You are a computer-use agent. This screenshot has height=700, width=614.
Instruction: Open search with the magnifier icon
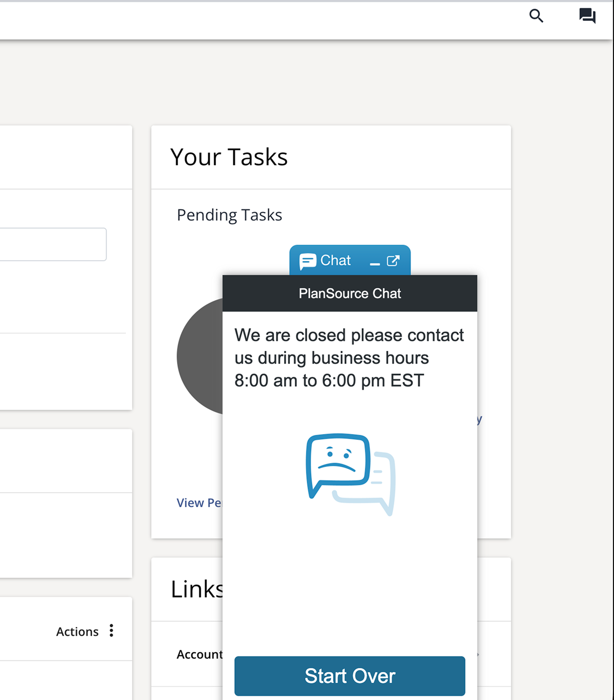point(536,16)
